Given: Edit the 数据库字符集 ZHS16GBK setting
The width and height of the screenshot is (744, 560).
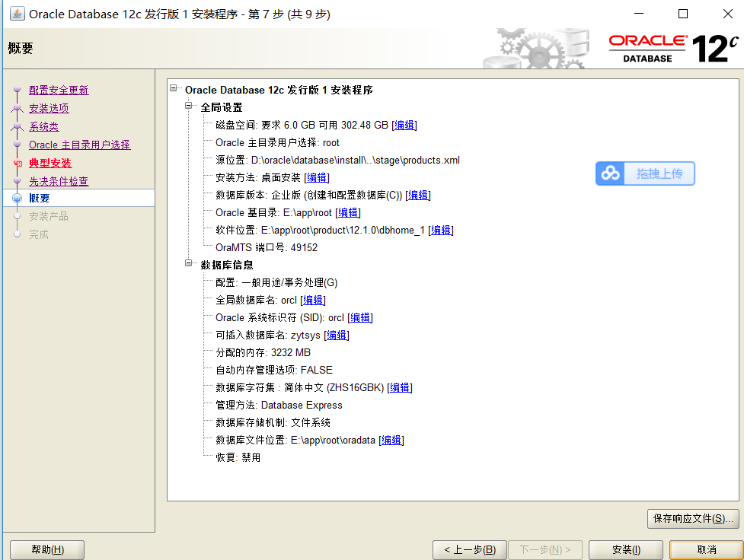Looking at the screenshot, I should tap(400, 388).
